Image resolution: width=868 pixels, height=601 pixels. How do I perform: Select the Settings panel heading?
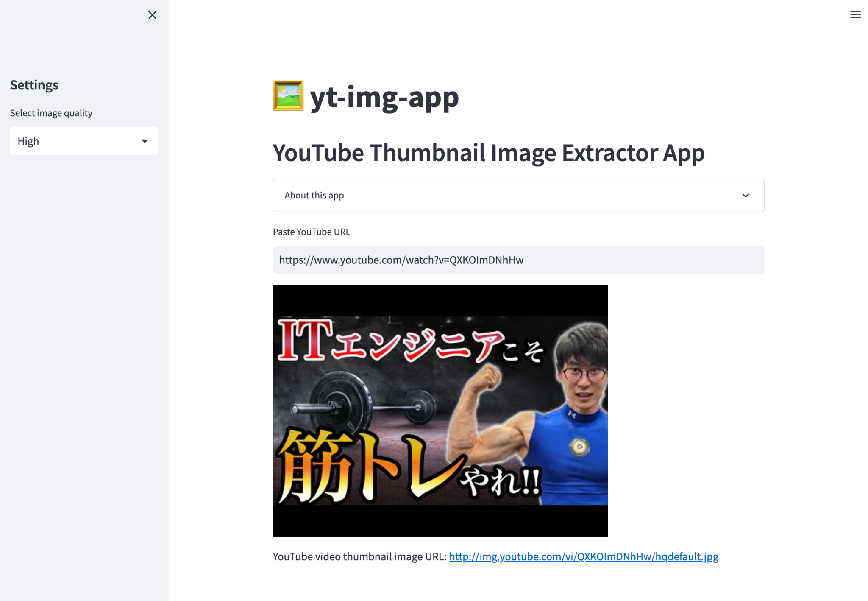click(x=34, y=85)
